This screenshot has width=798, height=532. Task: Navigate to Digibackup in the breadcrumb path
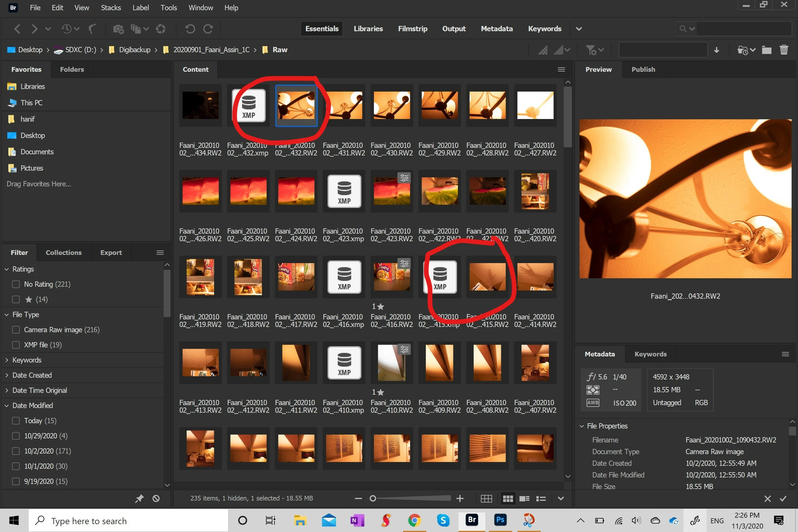pyautogui.click(x=134, y=50)
